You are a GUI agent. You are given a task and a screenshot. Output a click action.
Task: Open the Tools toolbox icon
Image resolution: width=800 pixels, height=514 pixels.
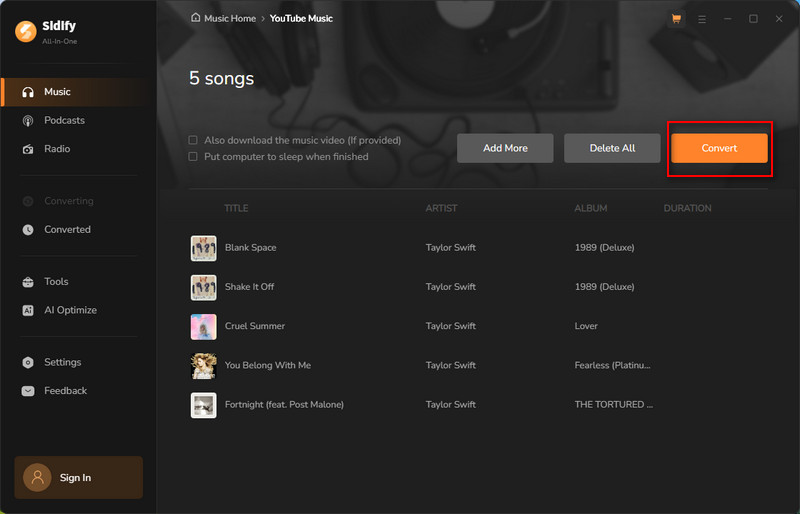pos(28,282)
